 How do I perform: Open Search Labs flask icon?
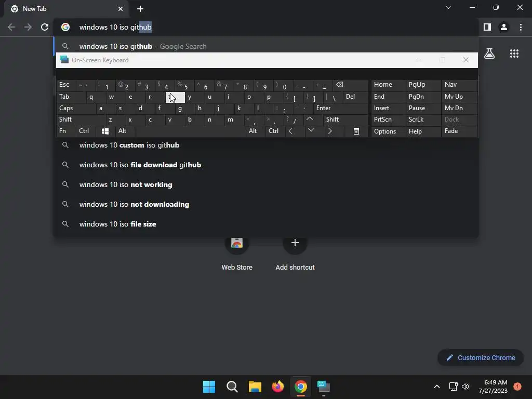(x=489, y=54)
